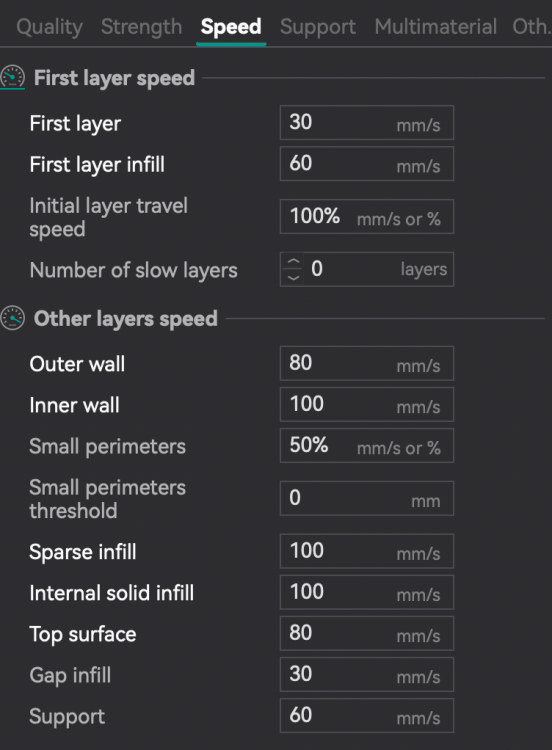Viewport: 552px width, 750px height.
Task: Click the First layer speed gauge icon
Action: 12,77
